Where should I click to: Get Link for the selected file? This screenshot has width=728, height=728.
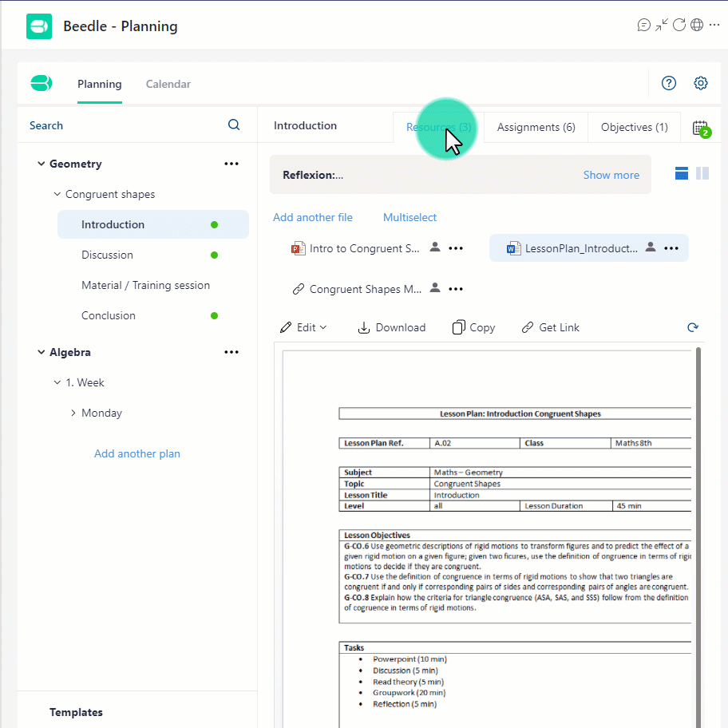[x=551, y=328]
